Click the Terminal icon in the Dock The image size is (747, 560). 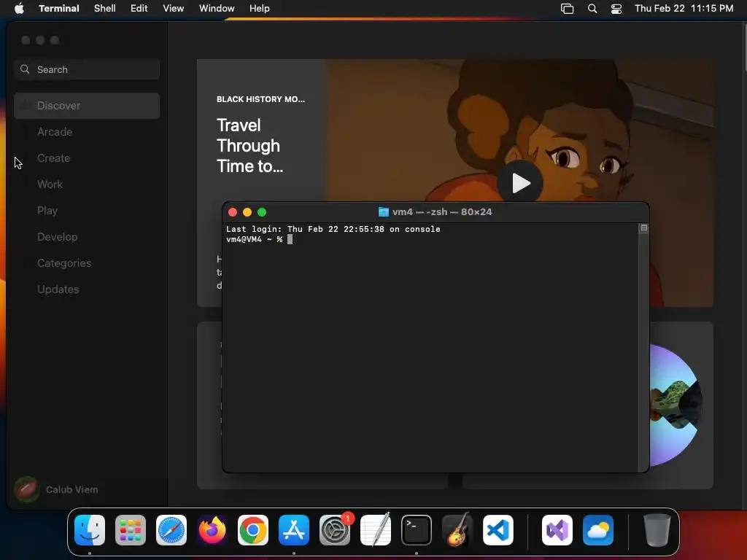417,530
